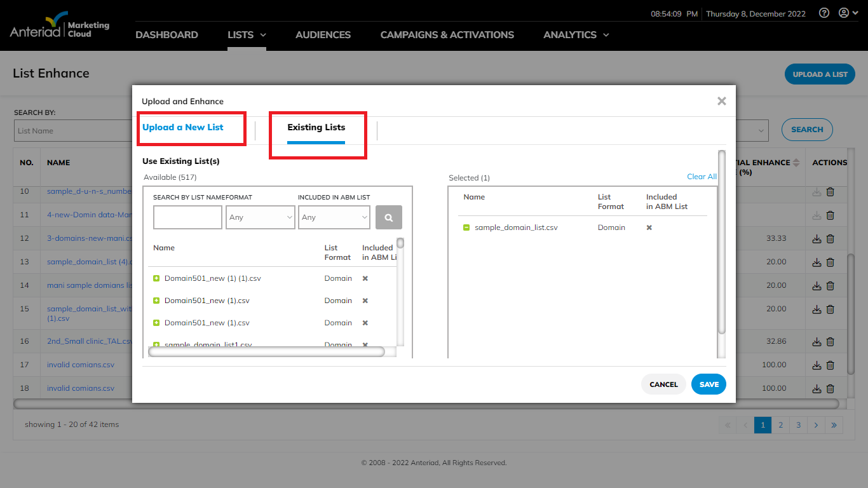Click the Clear All link
The height and width of the screenshot is (488, 868).
[x=702, y=177]
